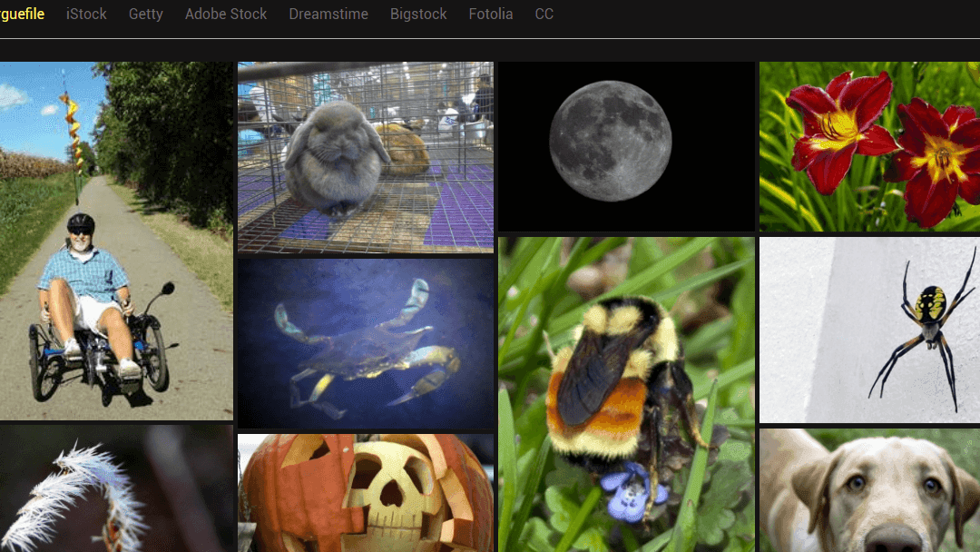Switch to the Fotolia tab
This screenshot has width=980, height=552.
(x=491, y=14)
